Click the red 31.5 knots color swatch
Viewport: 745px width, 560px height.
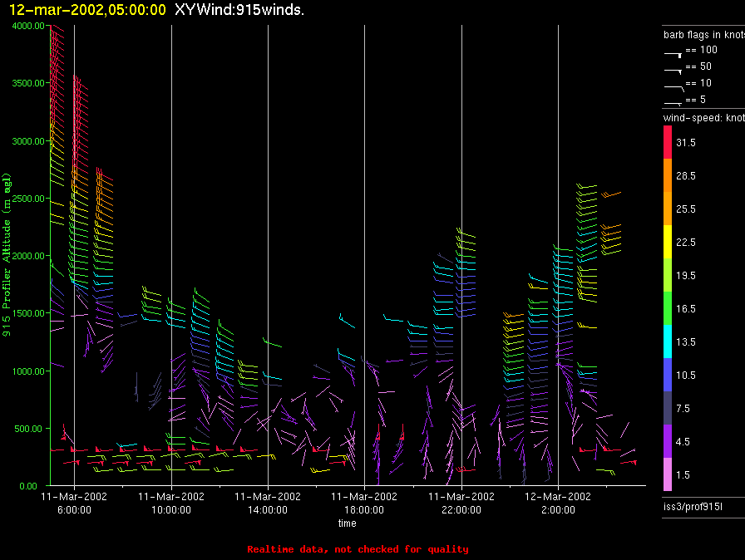[x=668, y=142]
